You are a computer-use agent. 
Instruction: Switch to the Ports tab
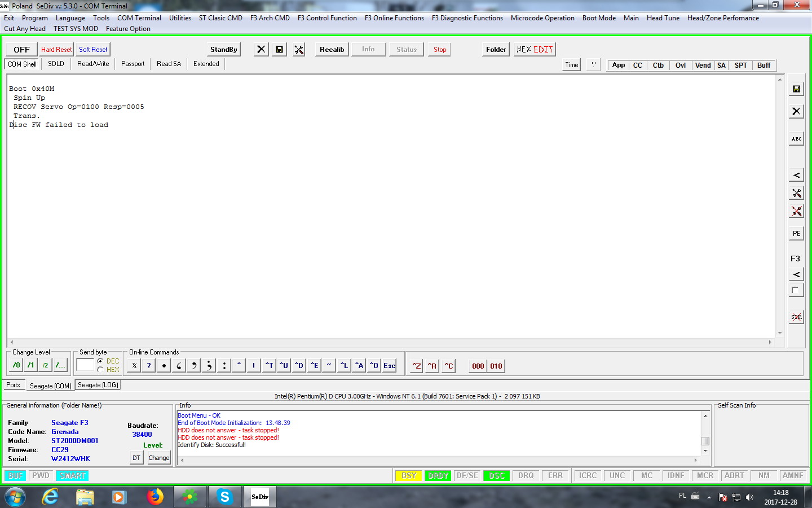coord(13,385)
